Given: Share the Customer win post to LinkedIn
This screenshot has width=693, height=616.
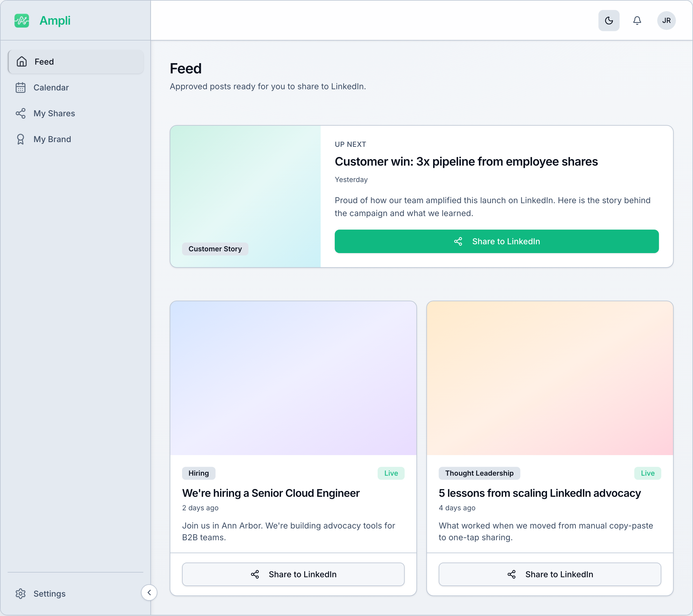Looking at the screenshot, I should click(x=496, y=241).
